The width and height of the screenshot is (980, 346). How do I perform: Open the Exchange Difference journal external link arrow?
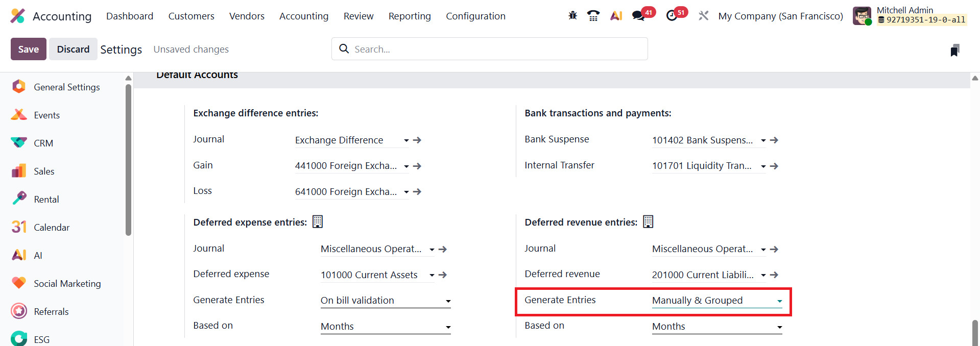pos(417,140)
